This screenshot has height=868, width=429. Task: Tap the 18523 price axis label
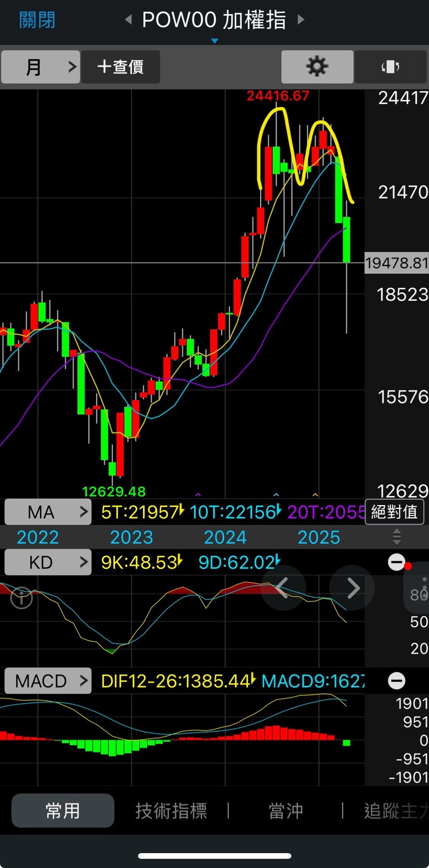coord(403,295)
